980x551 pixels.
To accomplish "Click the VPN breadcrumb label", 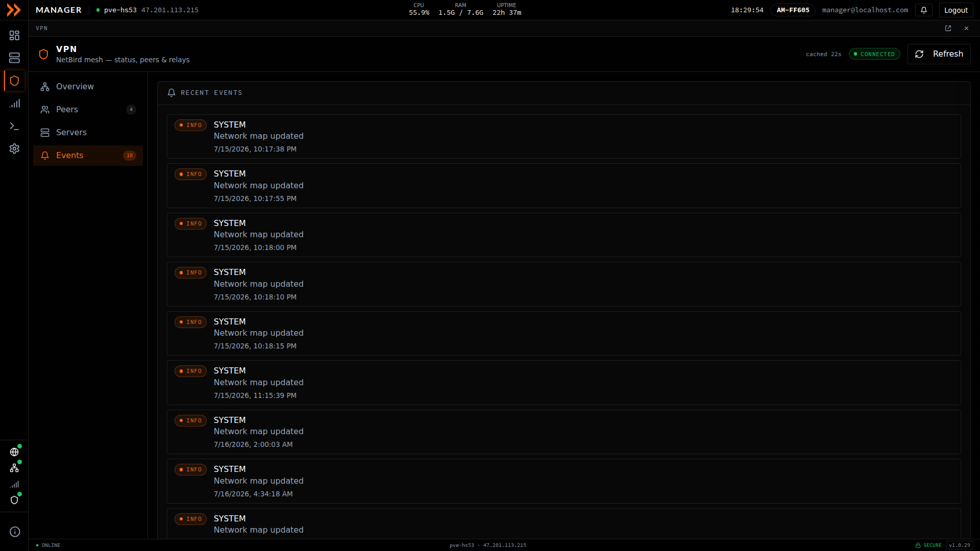I will click(x=42, y=29).
